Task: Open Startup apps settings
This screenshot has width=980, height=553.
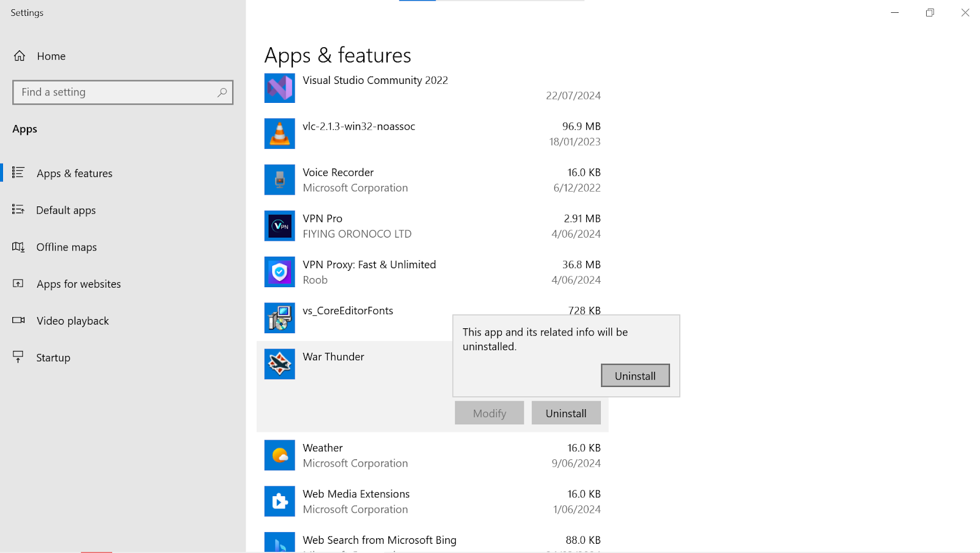Action: (x=53, y=358)
